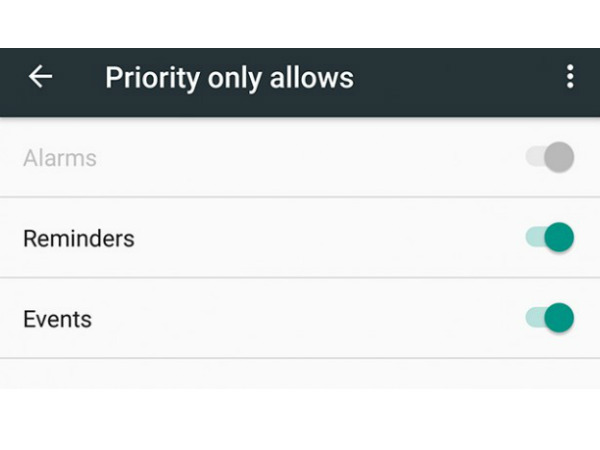
Task: Click the dimmed Alarms label
Action: tap(60, 158)
